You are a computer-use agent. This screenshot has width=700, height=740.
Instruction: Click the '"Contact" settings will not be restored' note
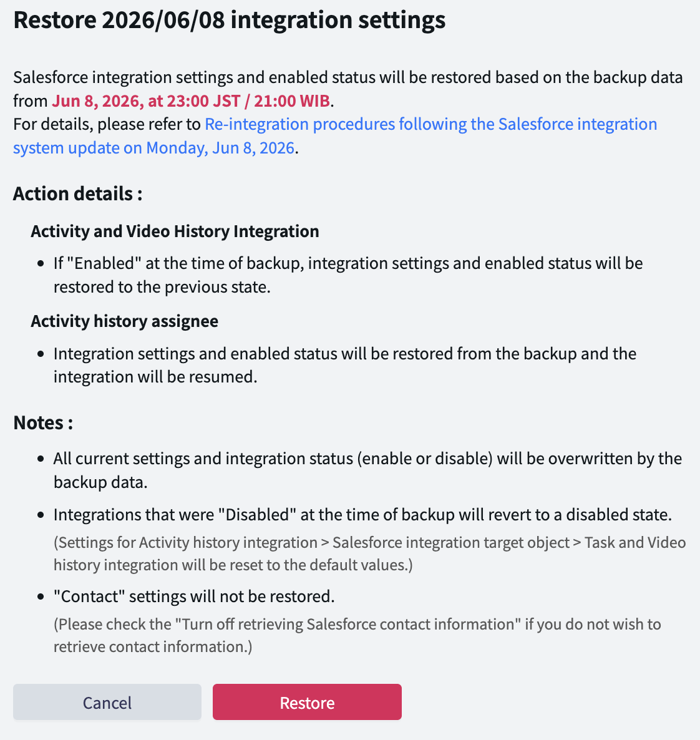[x=194, y=596]
